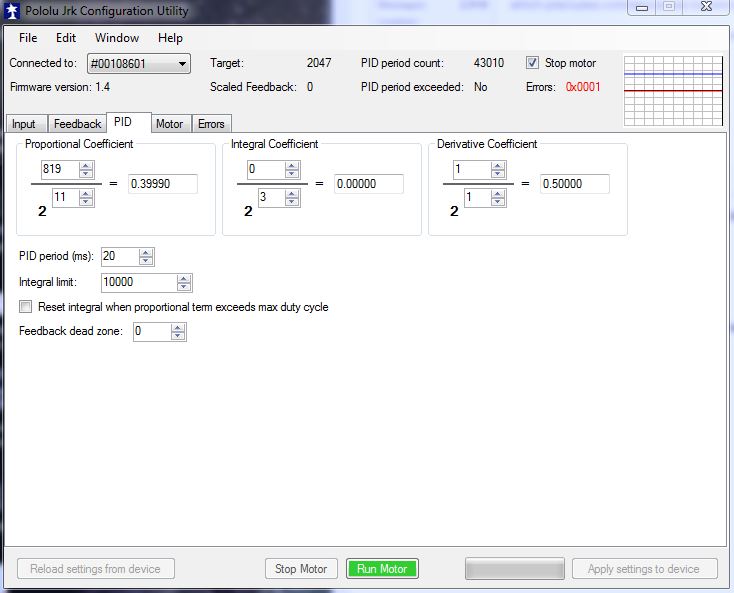Screen dimensions: 734x593
Task: Decrease the PID period with down arrow
Action: pyautogui.click(x=146, y=261)
